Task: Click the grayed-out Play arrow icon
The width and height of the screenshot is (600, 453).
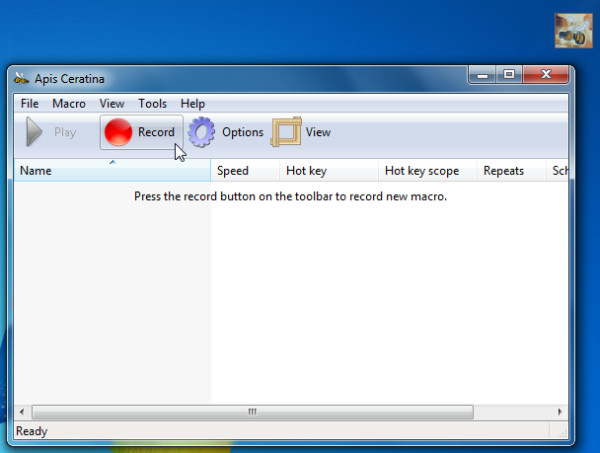Action: (x=34, y=132)
